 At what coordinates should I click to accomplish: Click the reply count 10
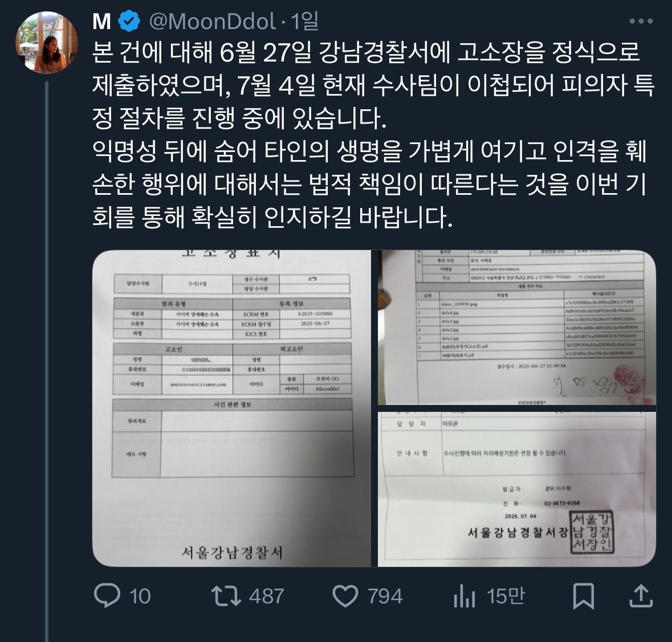coord(140,596)
